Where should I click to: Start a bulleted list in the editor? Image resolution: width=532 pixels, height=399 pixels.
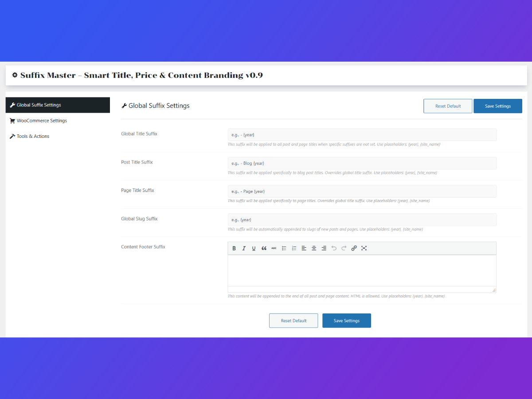point(284,248)
